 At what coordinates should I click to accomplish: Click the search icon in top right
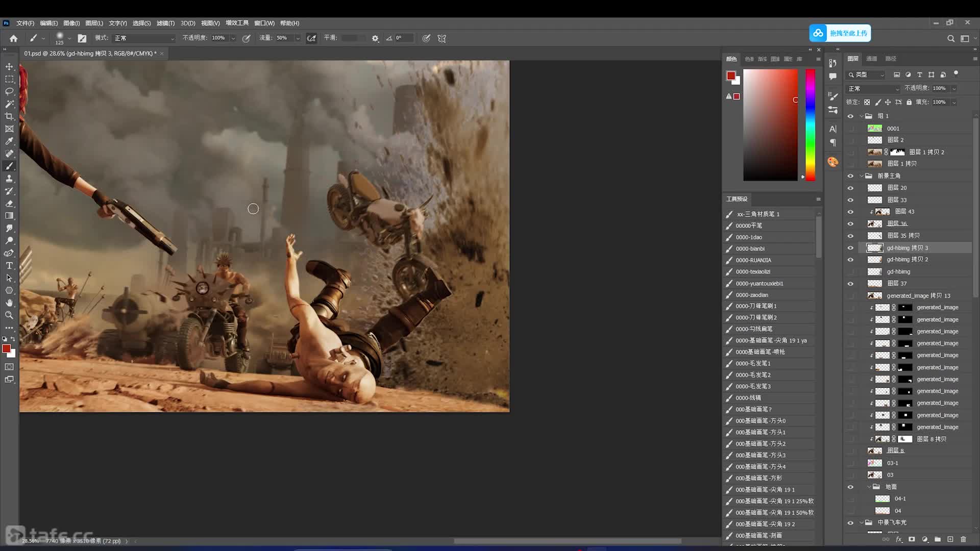[950, 38]
